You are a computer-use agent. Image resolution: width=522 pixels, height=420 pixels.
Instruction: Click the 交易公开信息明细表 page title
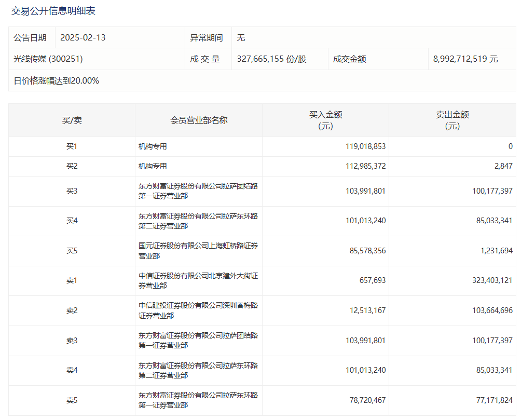click(53, 11)
